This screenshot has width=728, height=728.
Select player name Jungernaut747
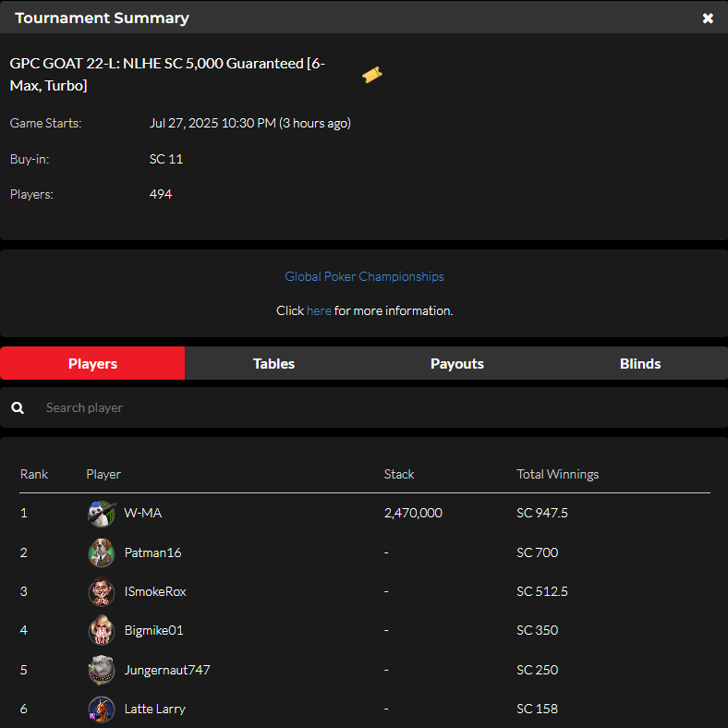[167, 670]
